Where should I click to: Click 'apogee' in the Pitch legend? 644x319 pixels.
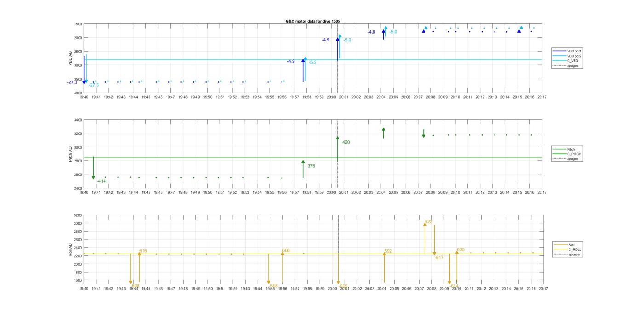pos(573,159)
